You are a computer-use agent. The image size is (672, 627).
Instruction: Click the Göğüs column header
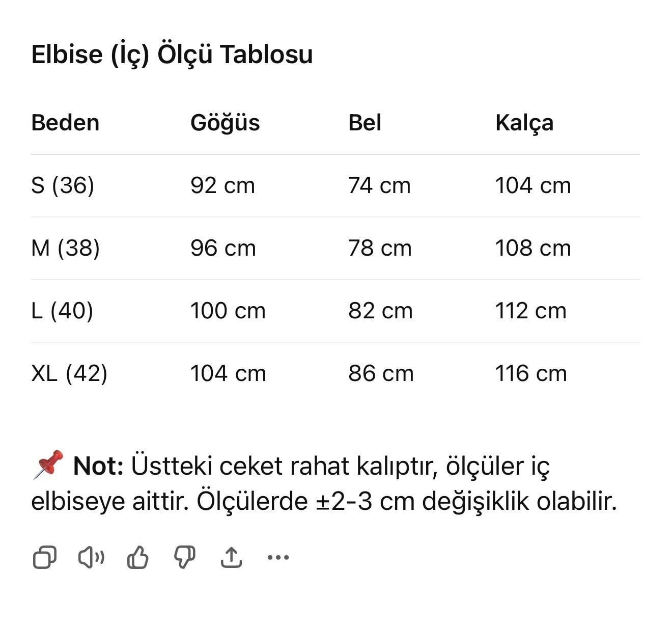[225, 123]
